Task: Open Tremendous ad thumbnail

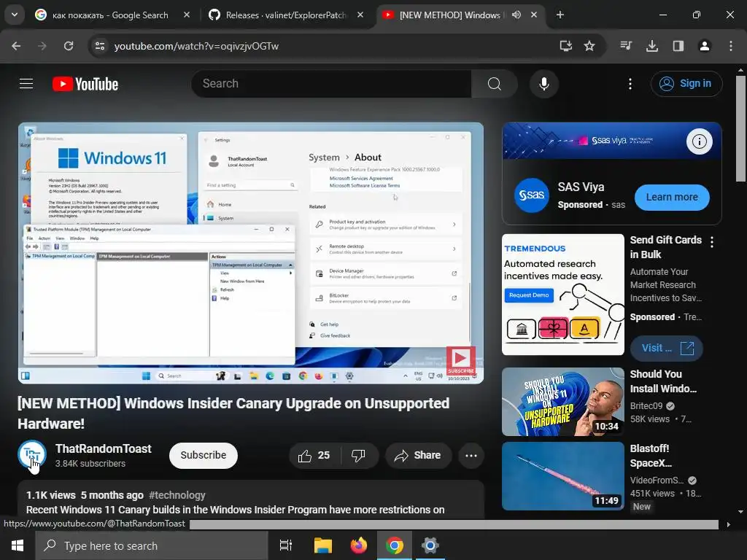Action: [562, 295]
